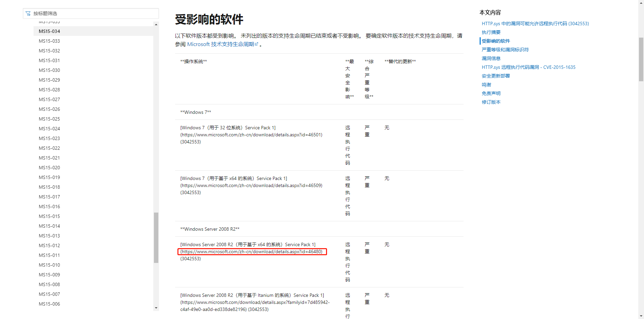Open 安全更新部署 from the contents
Screen dimensions: 644x319
coord(495,76)
